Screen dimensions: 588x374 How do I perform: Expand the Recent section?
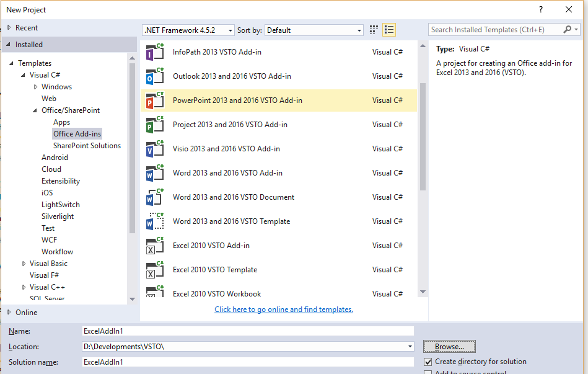click(x=9, y=27)
